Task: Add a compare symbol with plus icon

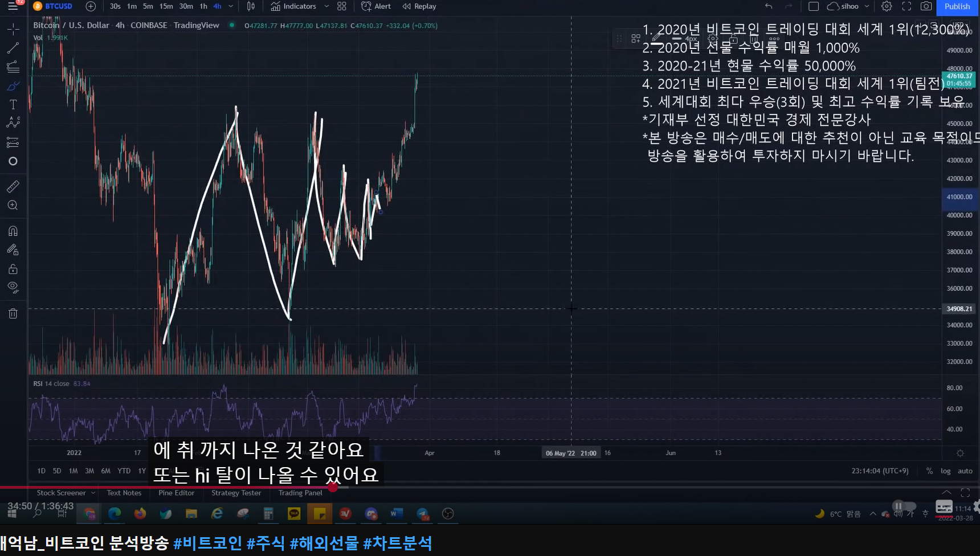Action: [91, 6]
